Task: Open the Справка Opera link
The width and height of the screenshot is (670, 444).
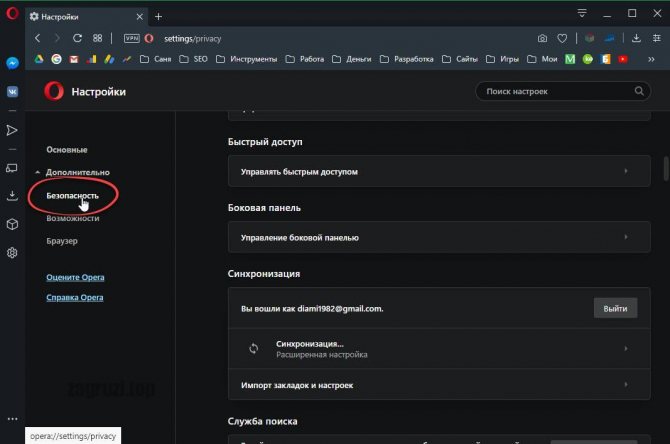Action: [x=75, y=297]
